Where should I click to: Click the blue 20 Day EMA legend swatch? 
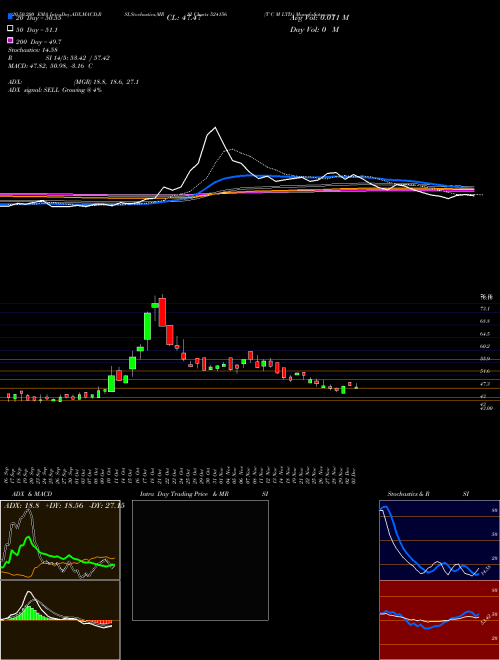(x=10, y=17)
